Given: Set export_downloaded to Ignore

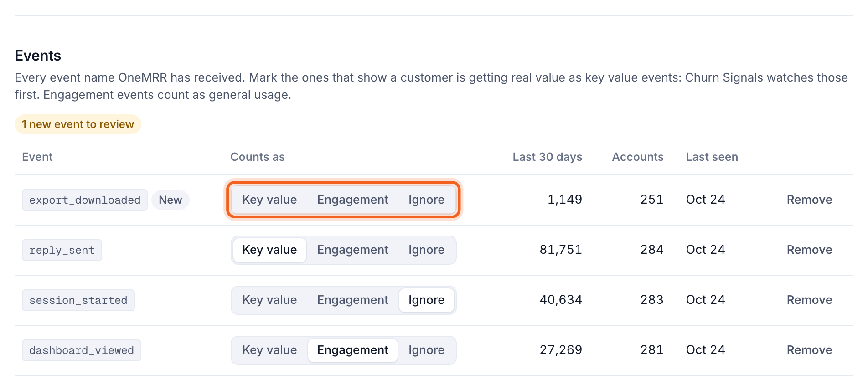Looking at the screenshot, I should coord(426,200).
